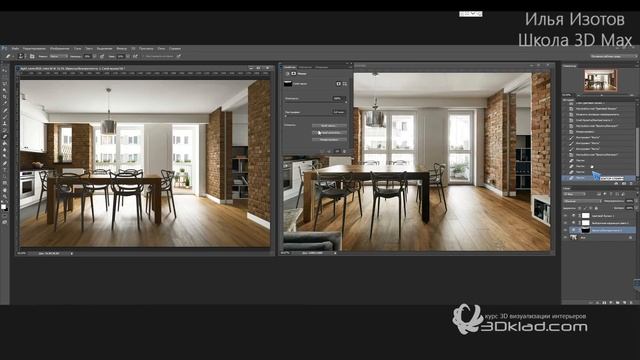The width and height of the screenshot is (640, 360).
Task: Open the Brush panel from options bar
Action: point(32,56)
